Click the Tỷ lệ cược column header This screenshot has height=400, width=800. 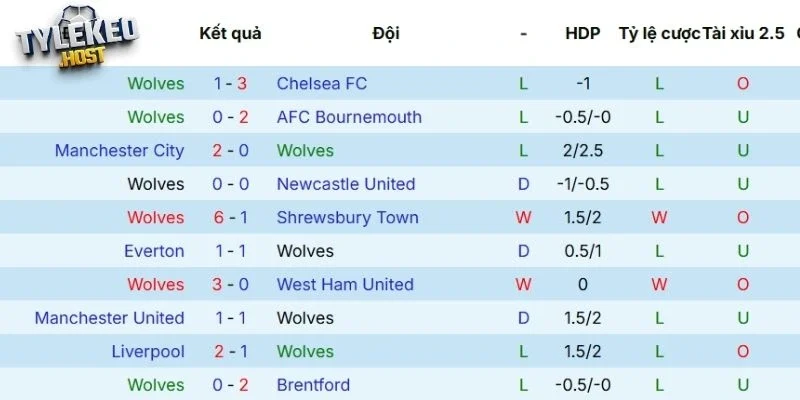pos(659,33)
